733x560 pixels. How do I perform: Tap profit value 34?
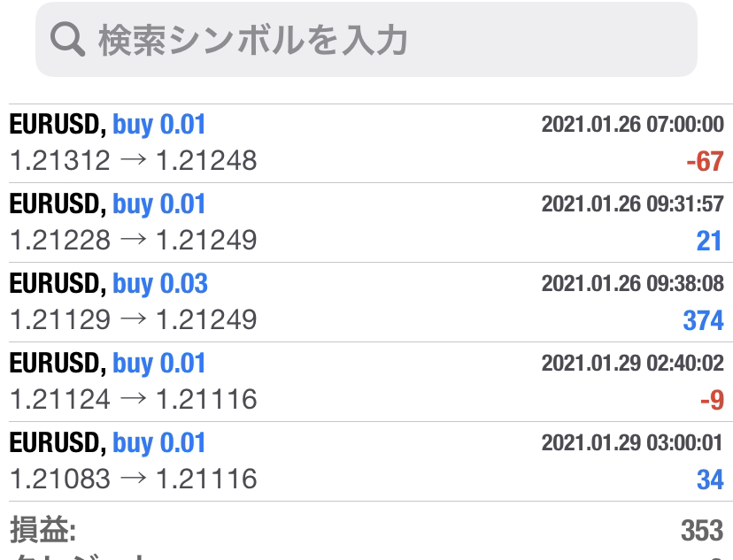tap(710, 479)
